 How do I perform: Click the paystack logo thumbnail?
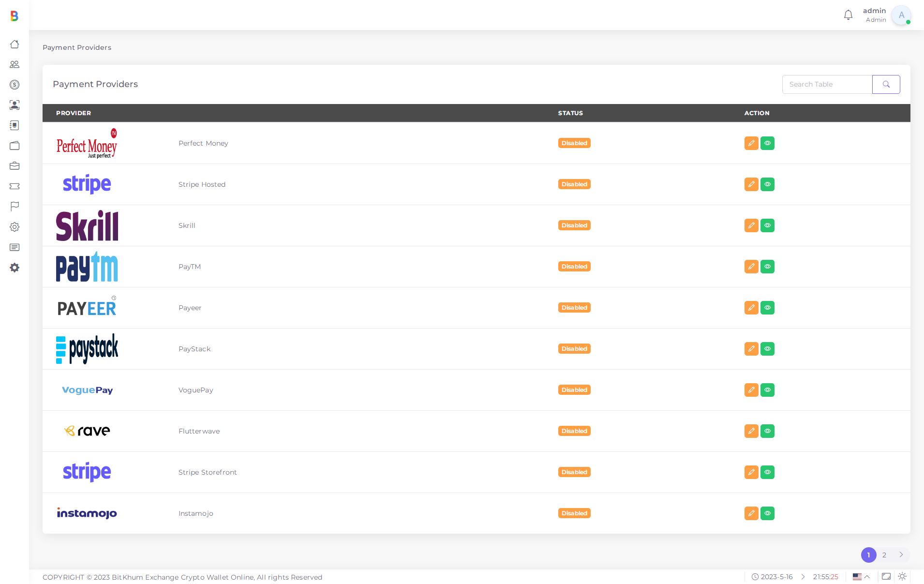[x=87, y=349]
